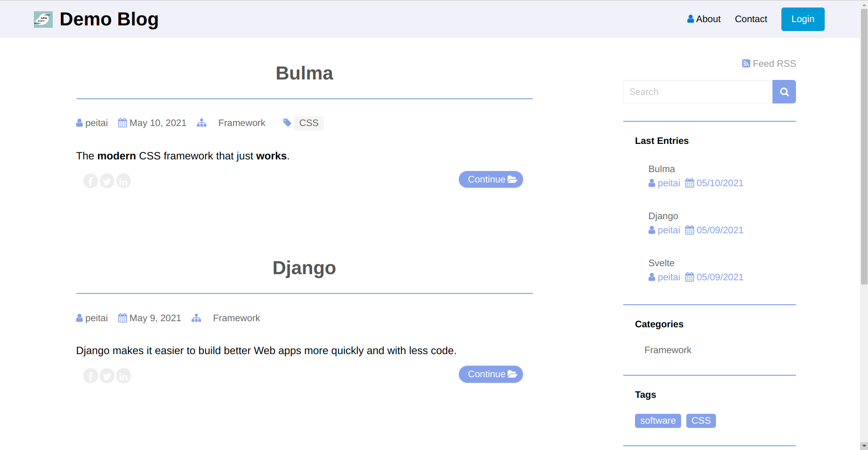This screenshot has height=450, width=868.
Task: Click the Tags heading
Action: pos(645,395)
